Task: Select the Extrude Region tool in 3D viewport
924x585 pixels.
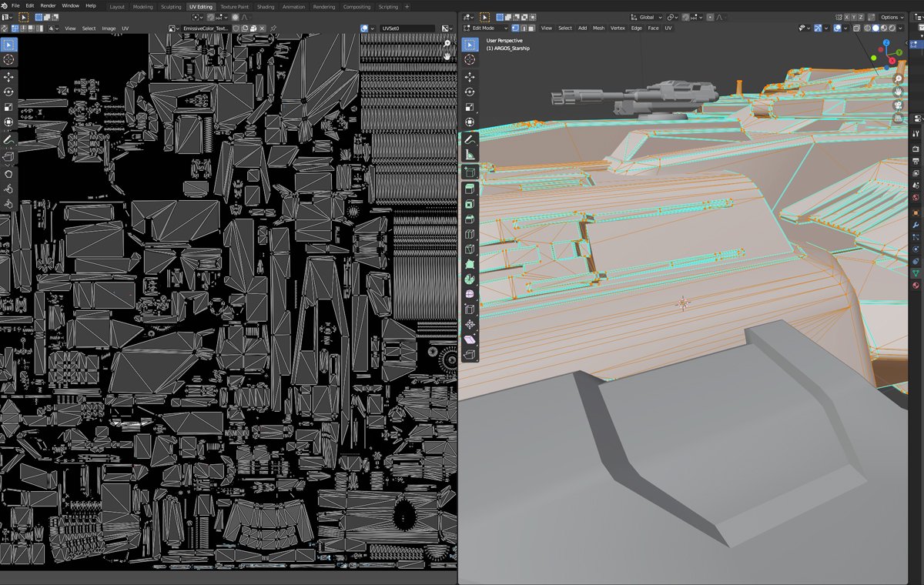Action: pyautogui.click(x=470, y=189)
